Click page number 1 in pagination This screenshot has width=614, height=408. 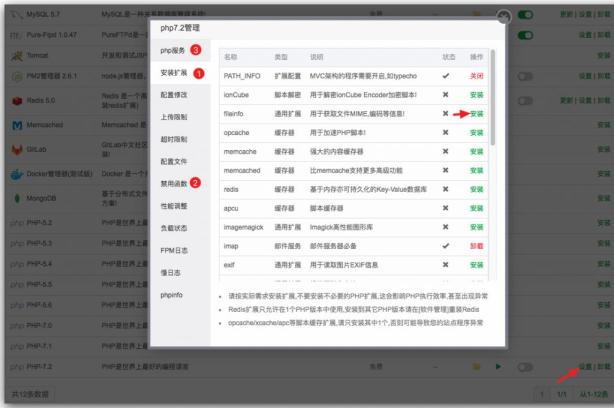(x=542, y=394)
